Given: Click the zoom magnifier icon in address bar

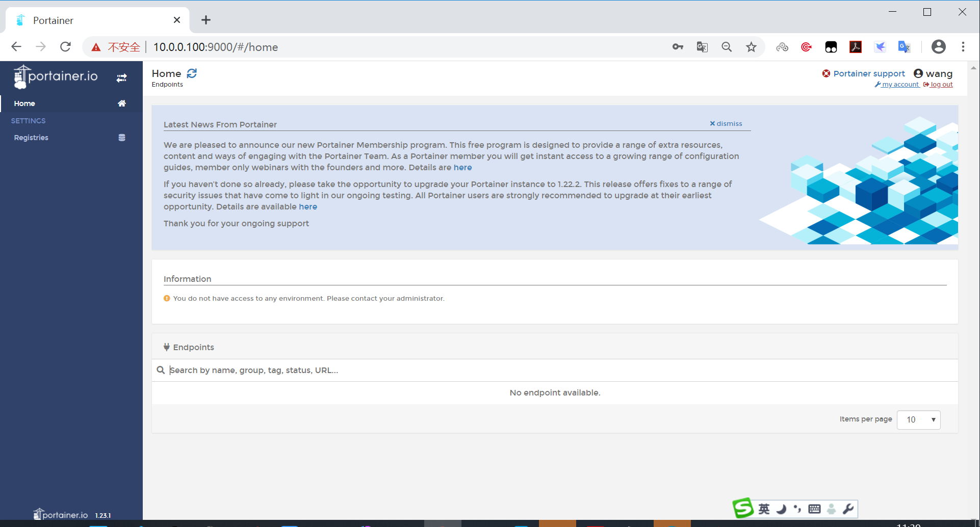Looking at the screenshot, I should [727, 47].
